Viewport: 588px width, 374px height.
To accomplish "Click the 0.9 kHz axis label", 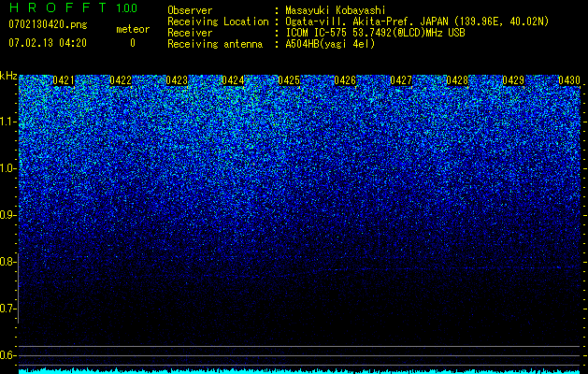I will pyautogui.click(x=8, y=215).
